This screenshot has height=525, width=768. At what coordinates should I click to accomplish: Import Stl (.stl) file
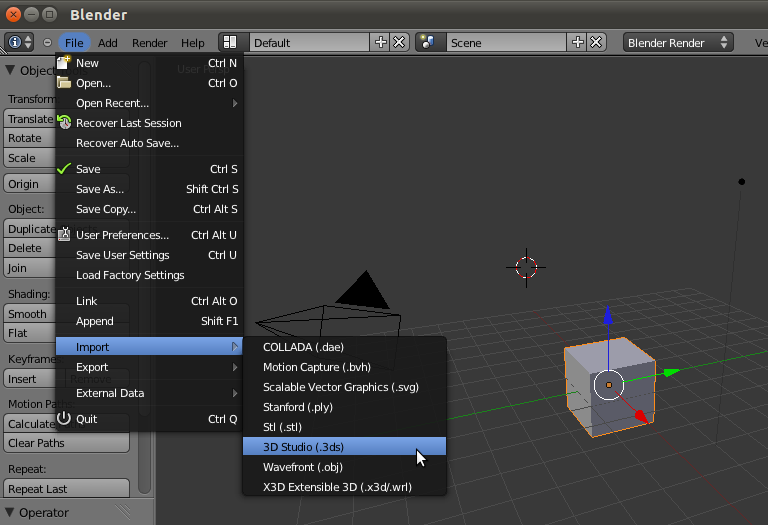pos(345,427)
